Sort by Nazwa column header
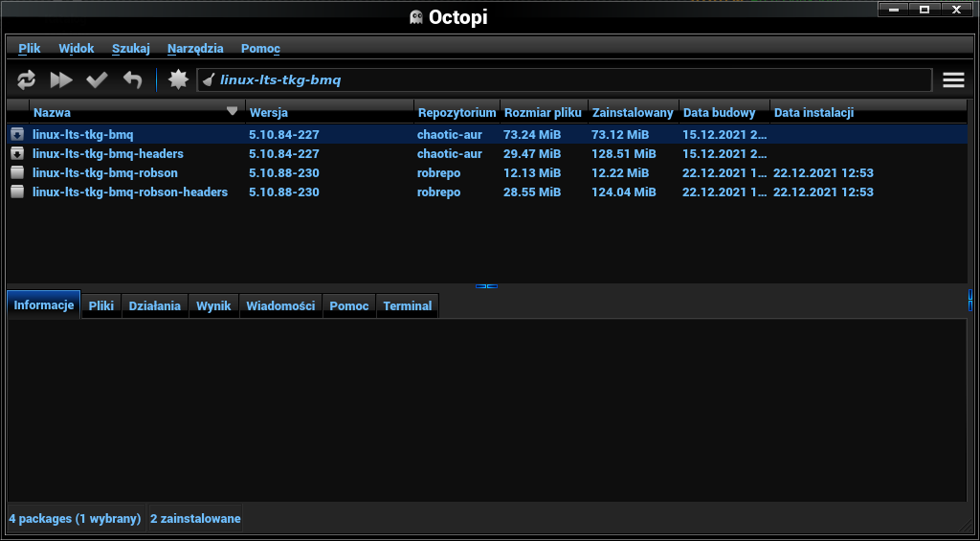980x541 pixels. (x=137, y=113)
